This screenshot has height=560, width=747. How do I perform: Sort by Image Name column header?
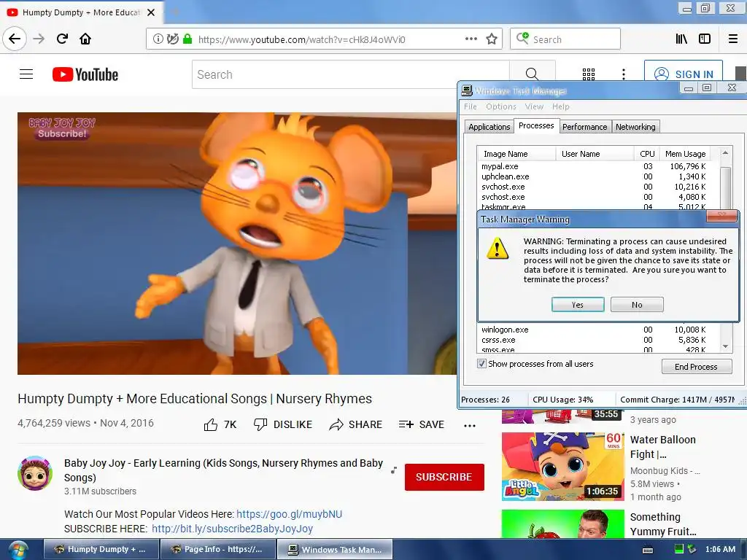(516, 154)
